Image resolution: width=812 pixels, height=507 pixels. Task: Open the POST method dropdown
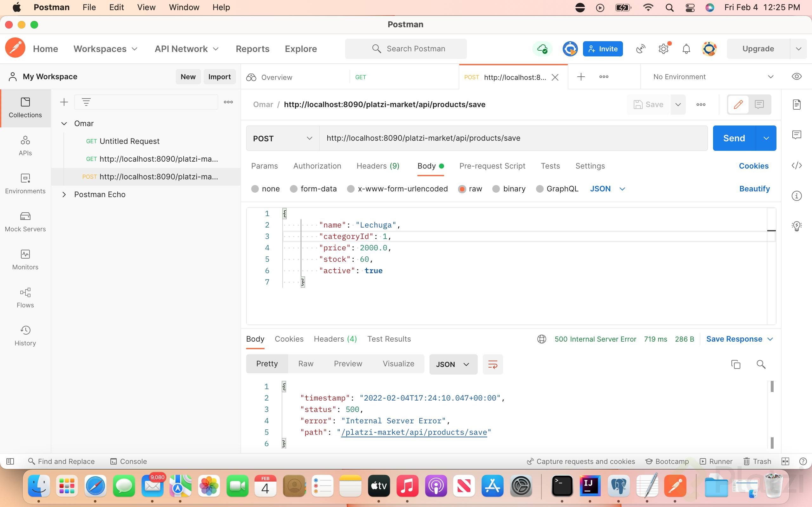(283, 138)
